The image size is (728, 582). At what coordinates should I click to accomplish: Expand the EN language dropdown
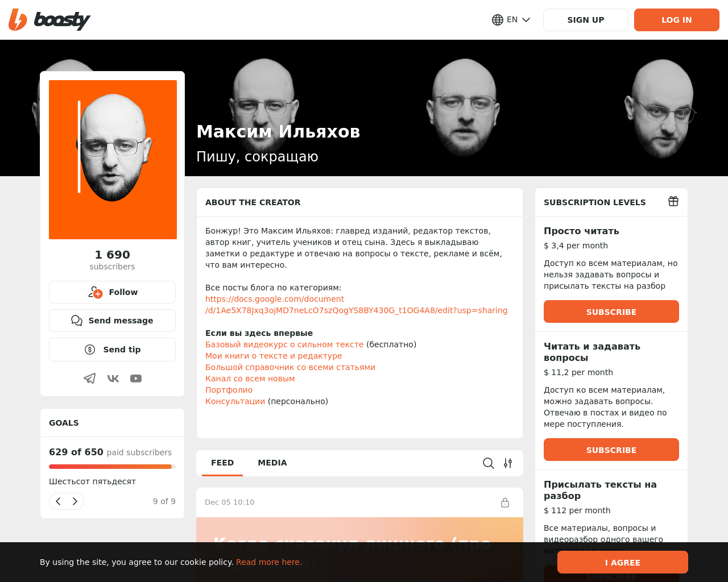(x=511, y=20)
